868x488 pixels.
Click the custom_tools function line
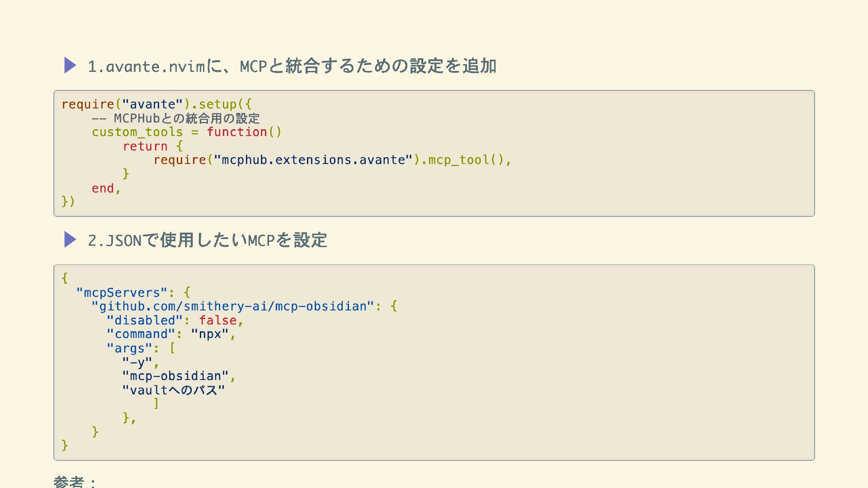[186, 132]
